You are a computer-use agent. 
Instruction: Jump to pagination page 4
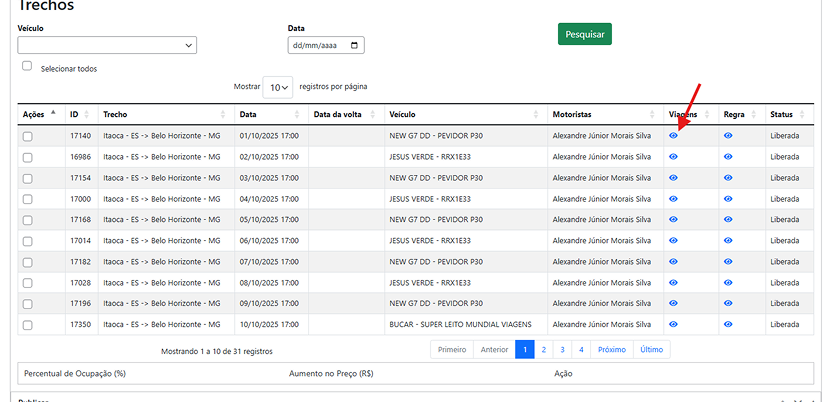580,350
